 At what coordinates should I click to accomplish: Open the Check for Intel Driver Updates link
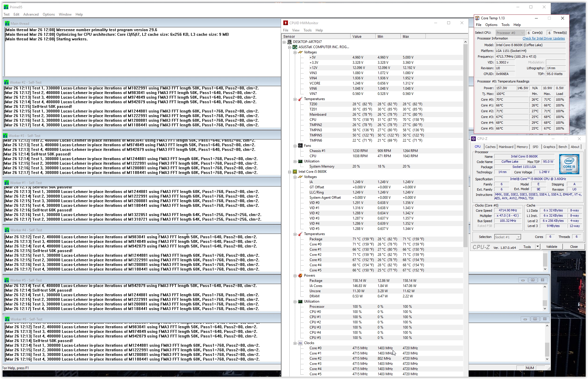coord(544,38)
